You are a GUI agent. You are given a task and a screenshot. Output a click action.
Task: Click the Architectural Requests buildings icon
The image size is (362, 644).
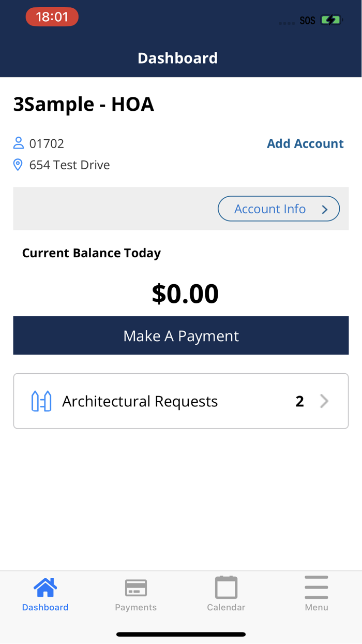(42, 400)
